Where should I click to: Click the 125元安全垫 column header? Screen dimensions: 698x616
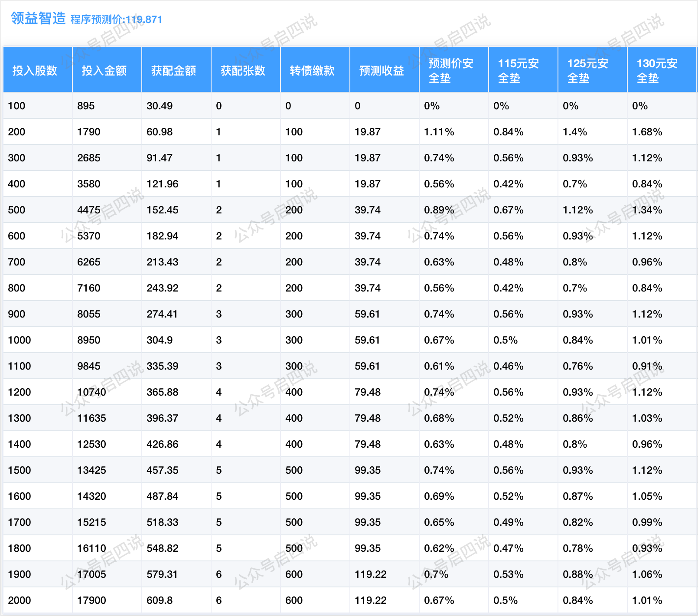pos(588,70)
